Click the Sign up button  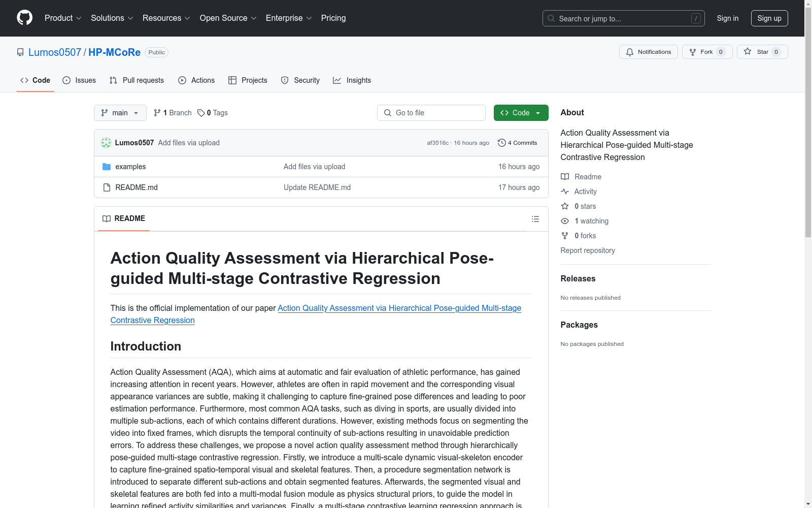tap(769, 18)
